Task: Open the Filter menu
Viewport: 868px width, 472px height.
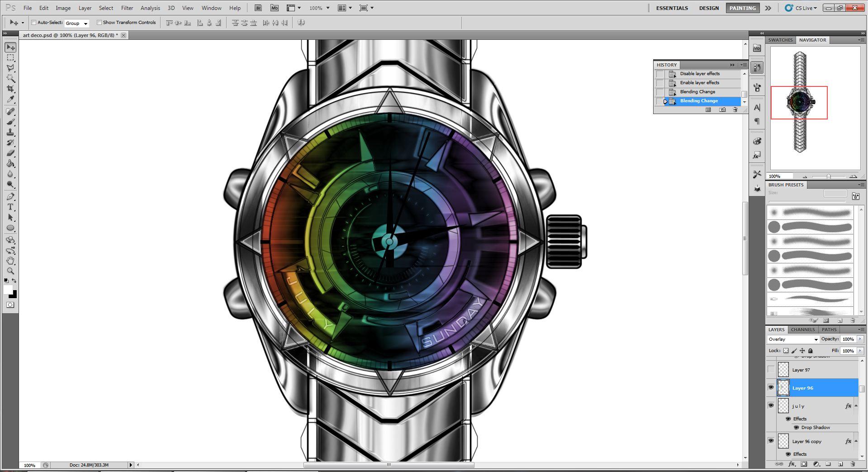Action: point(127,8)
